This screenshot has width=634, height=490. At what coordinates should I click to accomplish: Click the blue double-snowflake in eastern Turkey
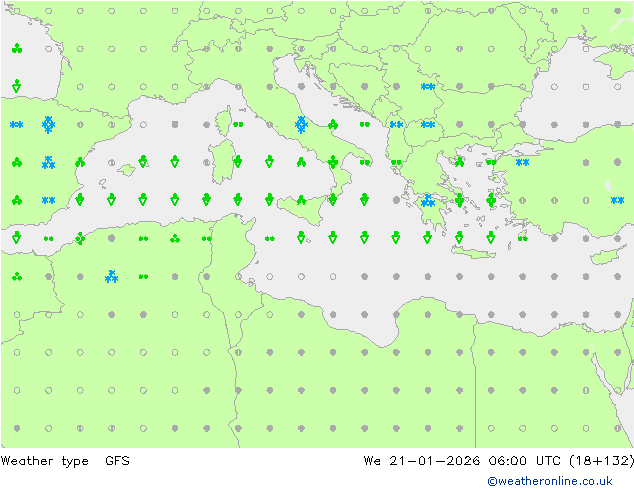pos(617,200)
